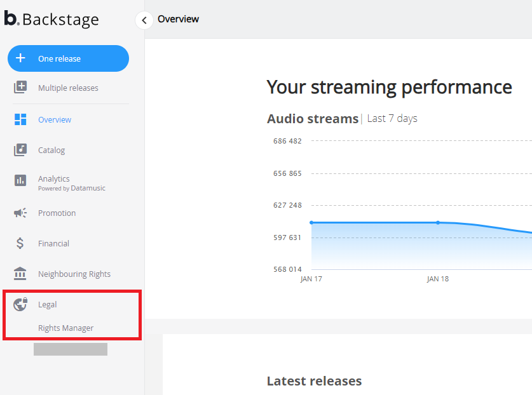Select the JAN 18 data point on chart
The image size is (532, 395).
(438, 222)
